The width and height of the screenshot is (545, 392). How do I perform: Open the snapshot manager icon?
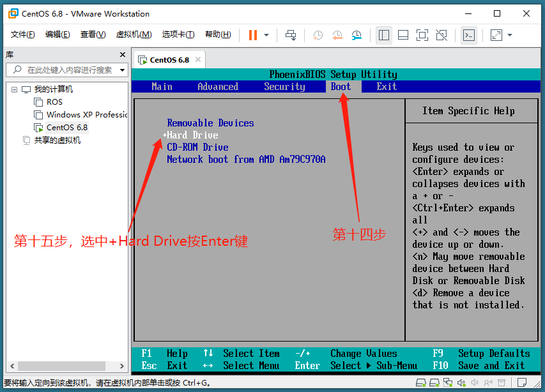tap(356, 36)
